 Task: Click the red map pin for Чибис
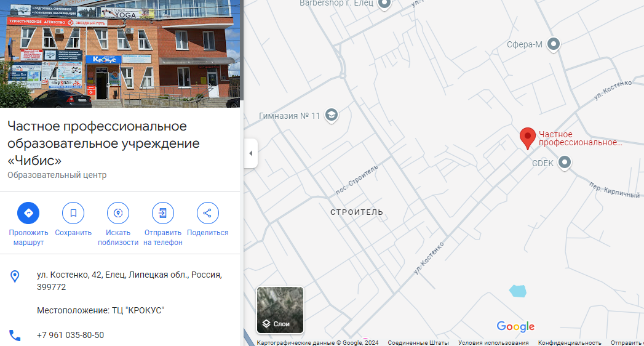click(527, 138)
